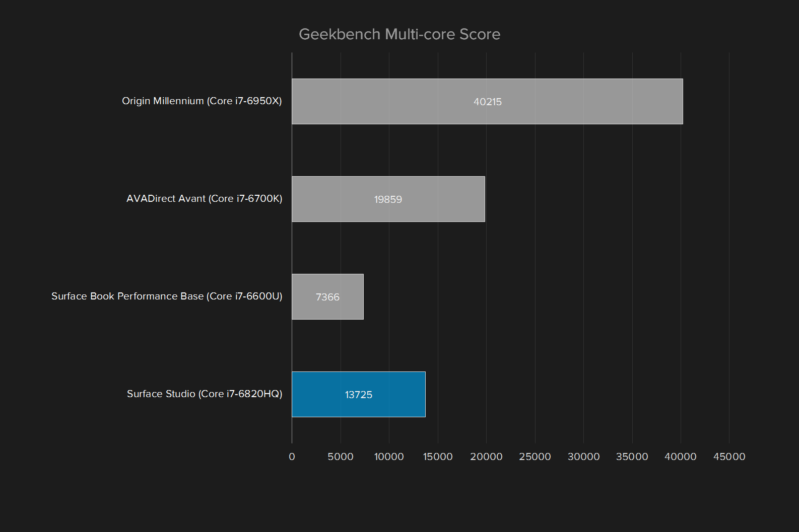Click the 25000 axis label
The height and width of the screenshot is (532, 799).
[535, 457]
